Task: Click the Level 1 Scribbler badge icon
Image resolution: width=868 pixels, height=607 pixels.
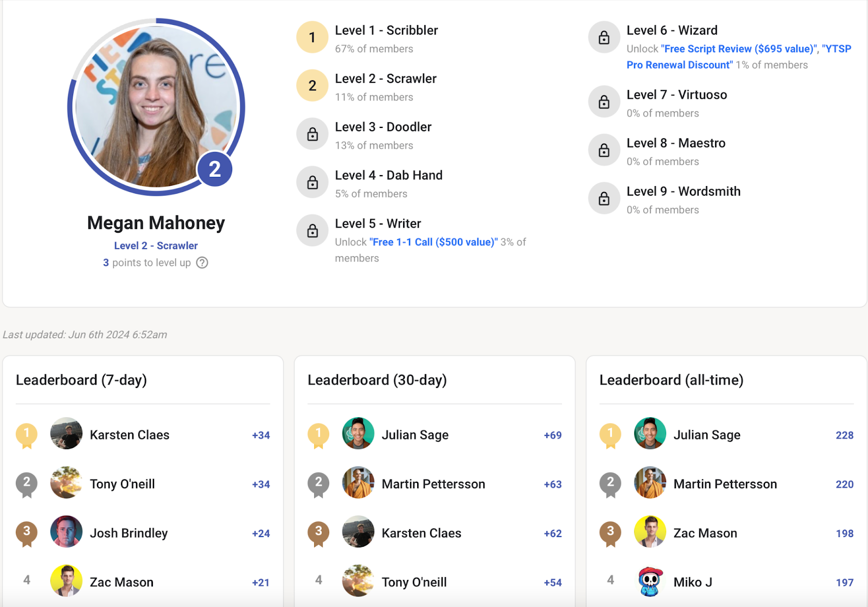Action: point(312,37)
